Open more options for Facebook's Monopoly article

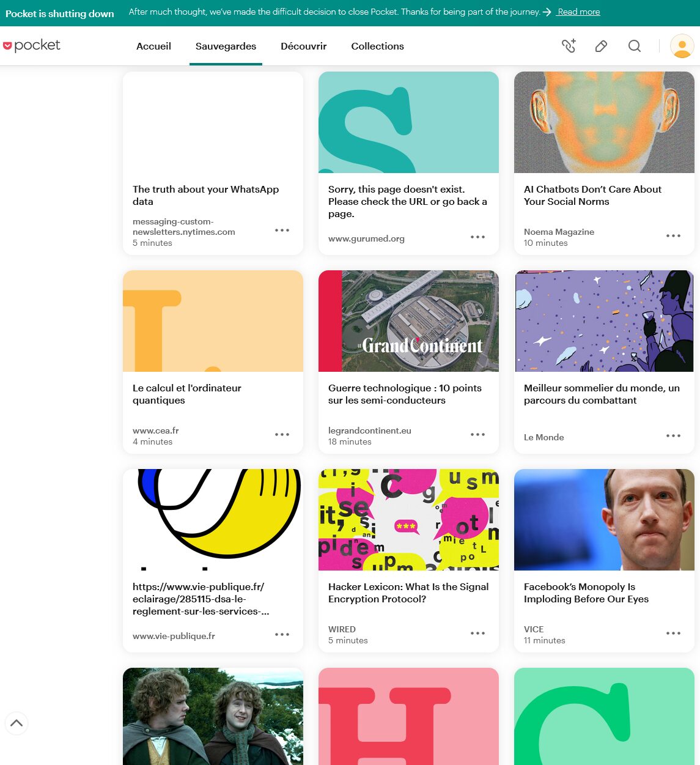coord(673,634)
